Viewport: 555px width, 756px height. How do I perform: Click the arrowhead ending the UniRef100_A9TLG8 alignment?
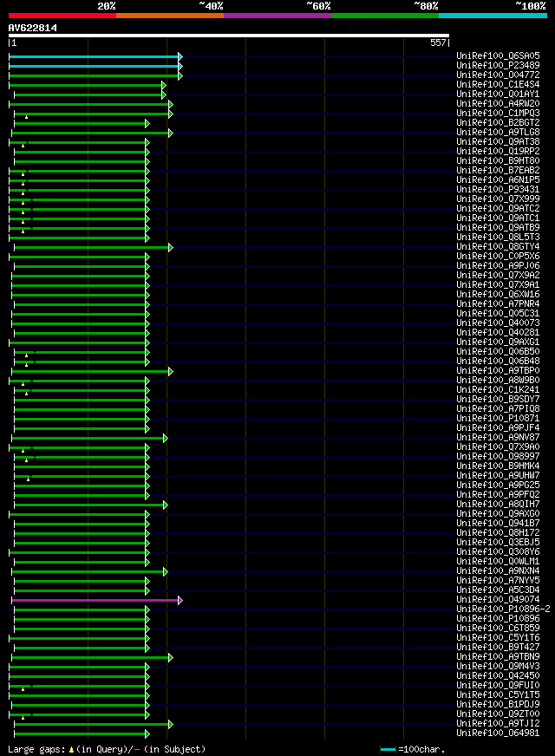point(171,133)
